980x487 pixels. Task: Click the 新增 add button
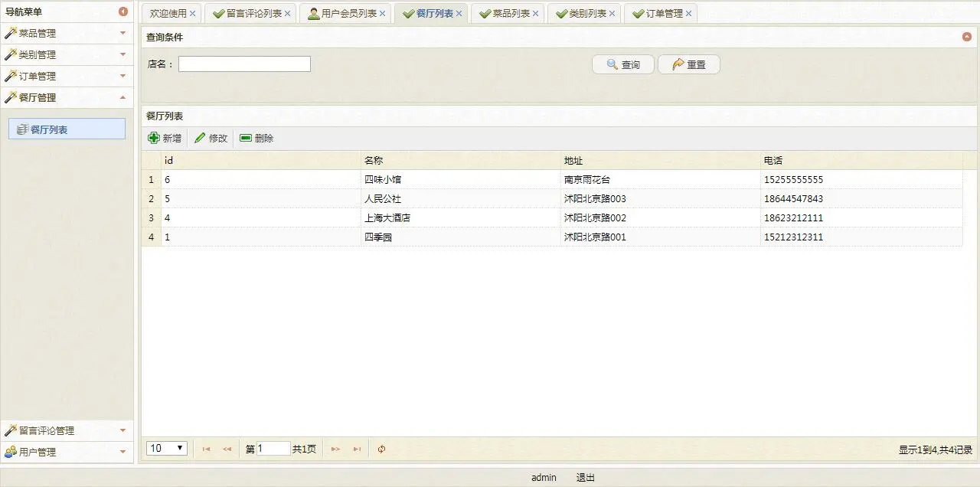(165, 139)
